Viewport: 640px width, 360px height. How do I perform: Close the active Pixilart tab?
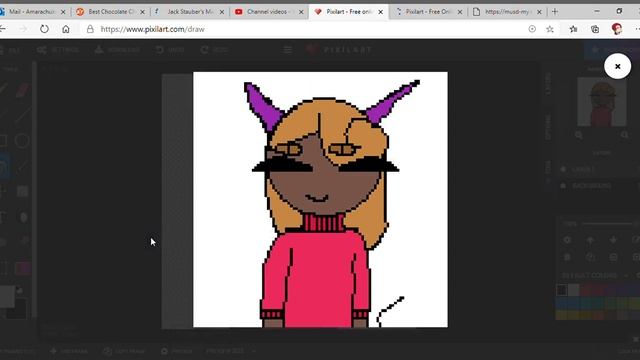[380, 12]
